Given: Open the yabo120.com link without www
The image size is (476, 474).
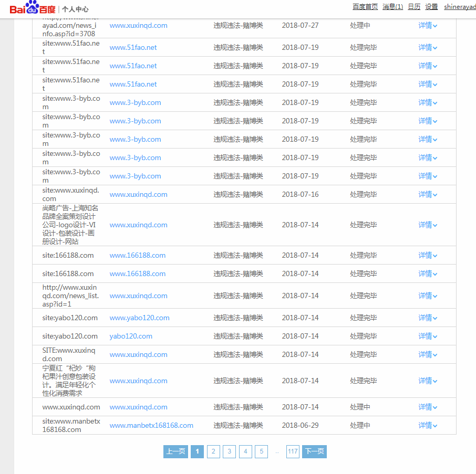Looking at the screenshot, I should 131,336.
